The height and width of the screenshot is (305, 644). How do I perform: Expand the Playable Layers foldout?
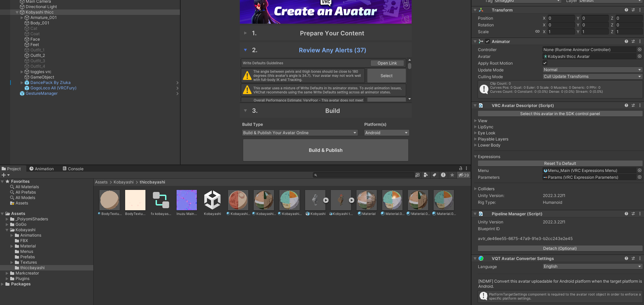pos(475,139)
